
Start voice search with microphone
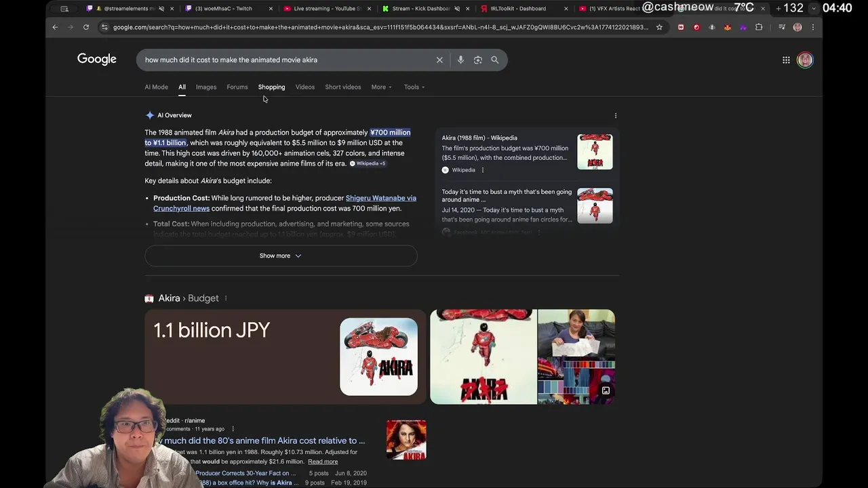pyautogui.click(x=460, y=60)
